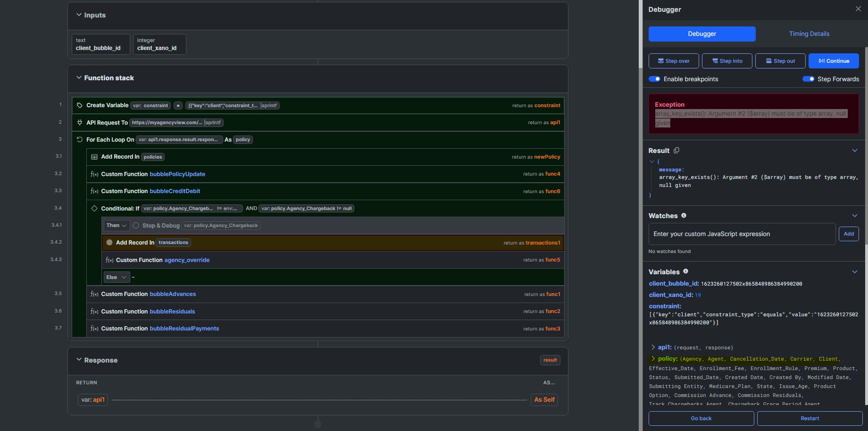Click the myagencyview.com URL tag
868x431 pixels.
(x=176, y=122)
